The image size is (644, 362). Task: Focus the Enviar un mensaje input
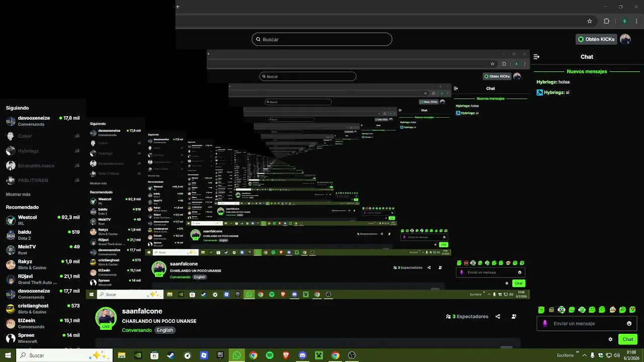click(x=587, y=323)
